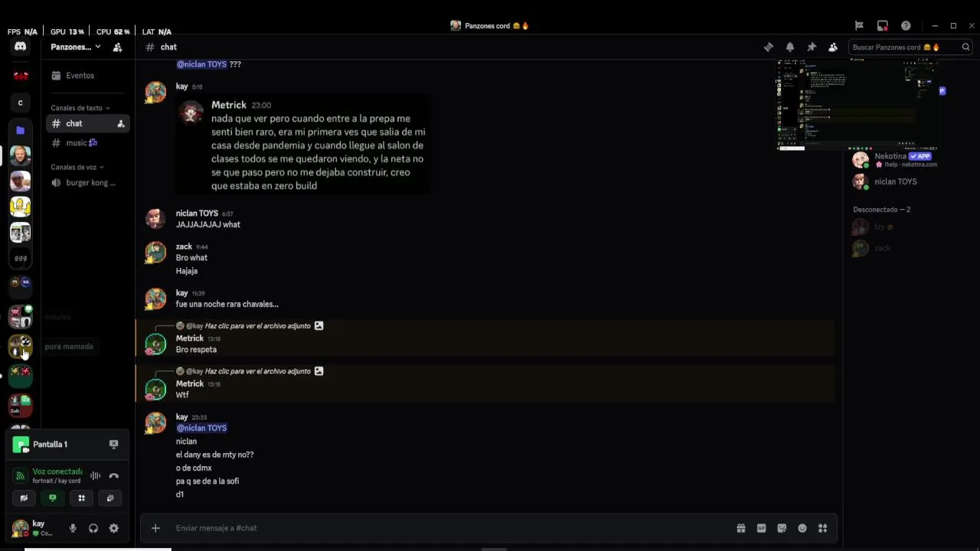This screenshot has width=980, height=551.
Task: Toggle microphone mute
Action: point(73,528)
